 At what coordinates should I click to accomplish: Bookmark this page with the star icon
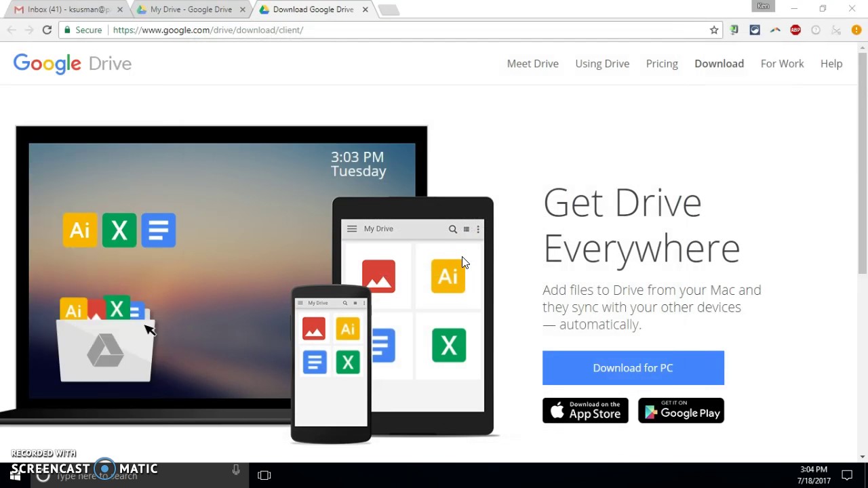pyautogui.click(x=714, y=30)
